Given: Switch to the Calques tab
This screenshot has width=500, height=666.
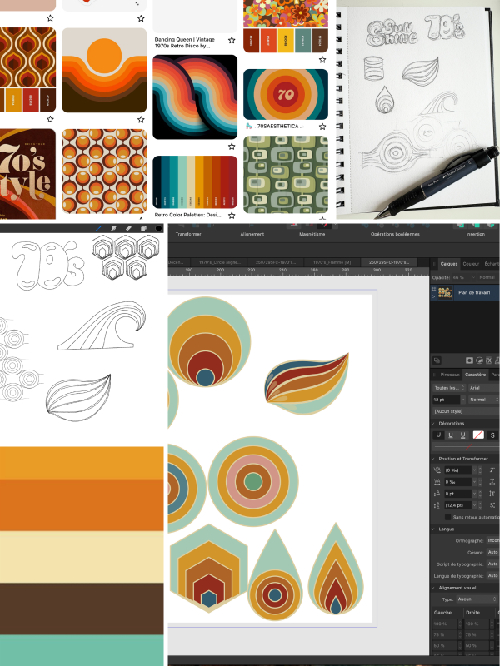Looking at the screenshot, I should [x=449, y=264].
